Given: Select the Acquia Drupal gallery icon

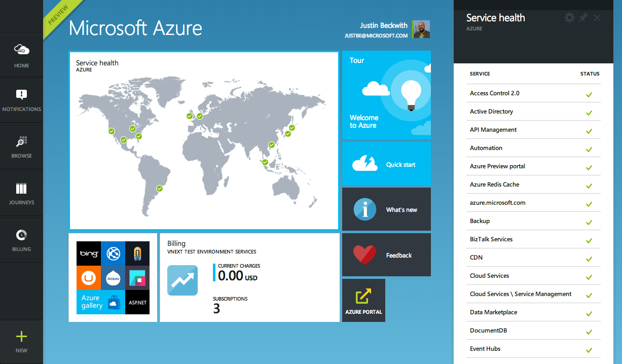Looking at the screenshot, I should point(113,277).
